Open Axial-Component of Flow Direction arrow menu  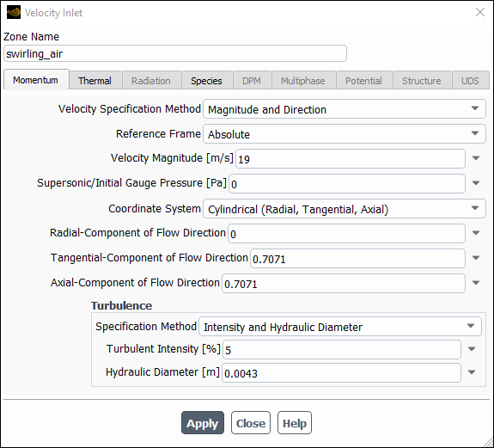[x=476, y=283]
